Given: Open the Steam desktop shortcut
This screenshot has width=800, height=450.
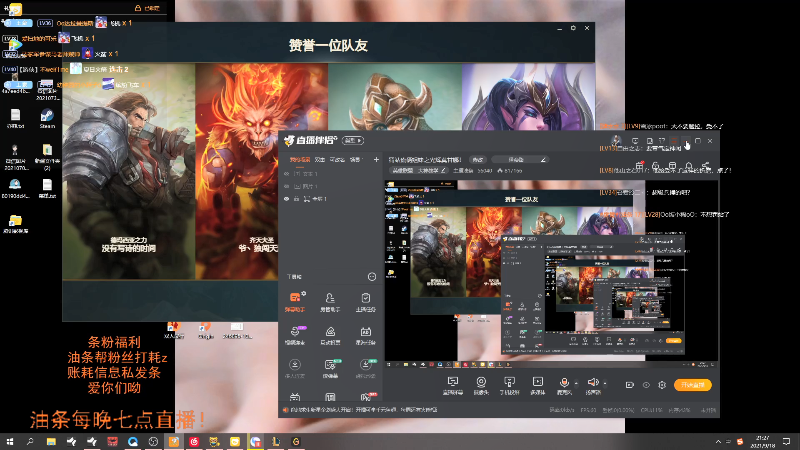Looking at the screenshot, I should tap(47, 119).
